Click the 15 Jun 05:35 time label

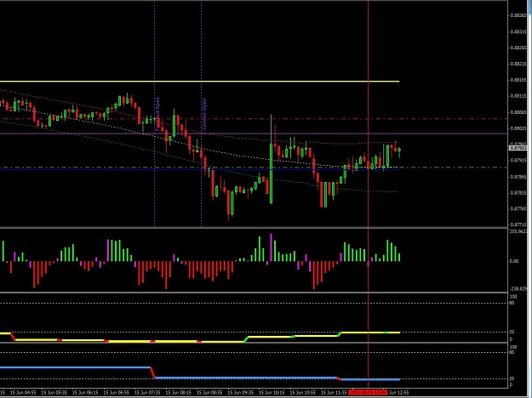(x=54, y=392)
